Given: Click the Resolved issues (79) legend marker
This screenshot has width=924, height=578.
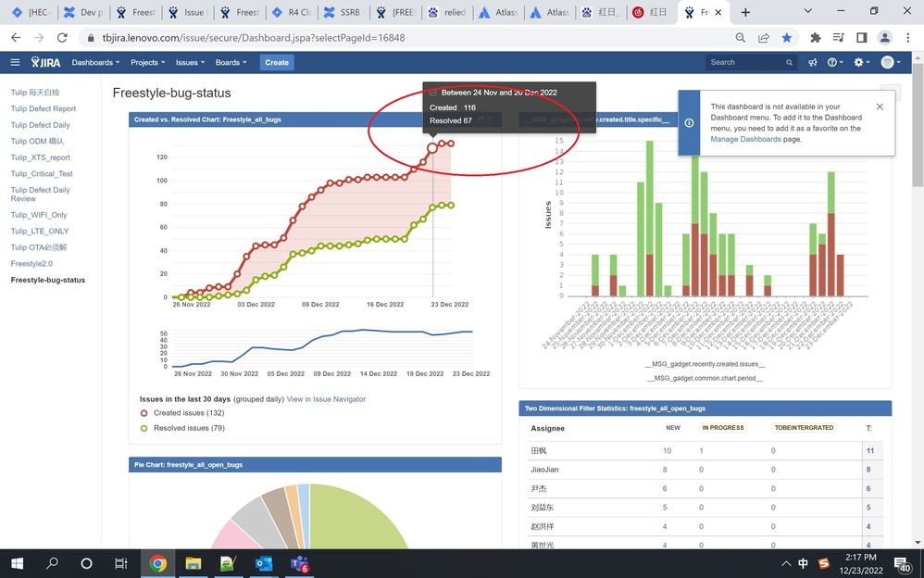Looking at the screenshot, I should tap(144, 428).
